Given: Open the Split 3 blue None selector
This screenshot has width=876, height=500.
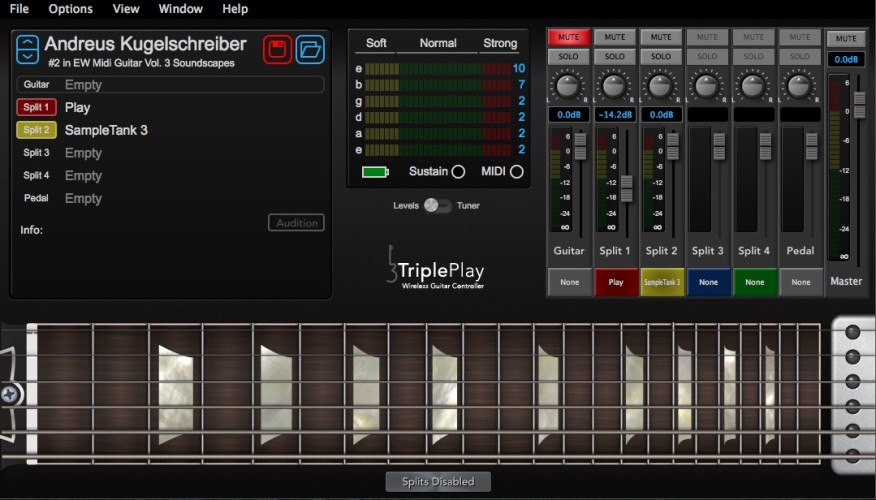Looking at the screenshot, I should [708, 282].
